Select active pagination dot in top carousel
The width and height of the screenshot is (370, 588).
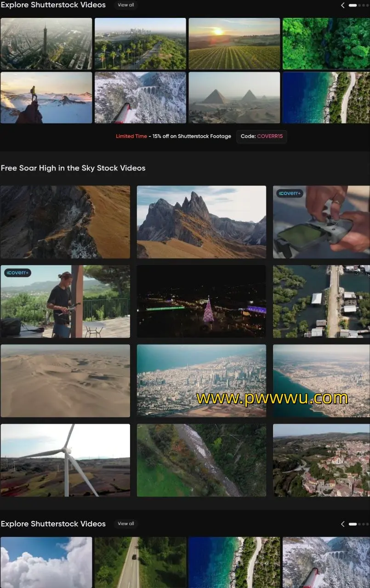click(x=353, y=6)
